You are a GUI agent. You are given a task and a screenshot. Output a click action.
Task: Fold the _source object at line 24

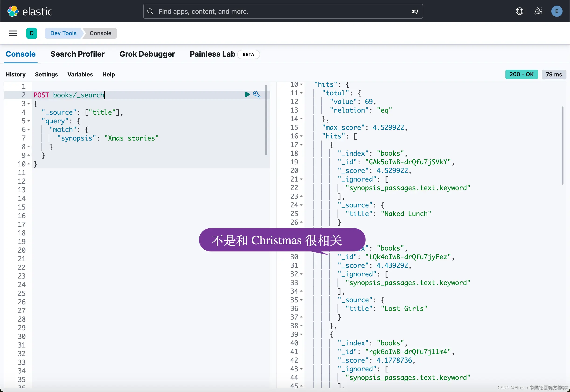pyautogui.click(x=301, y=205)
